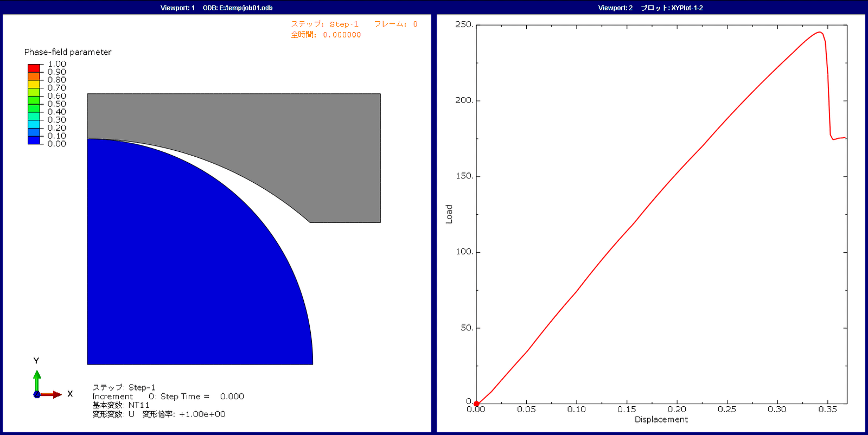Pick the yellow 0.70 legend color band
The height and width of the screenshot is (435, 868).
[x=34, y=84]
